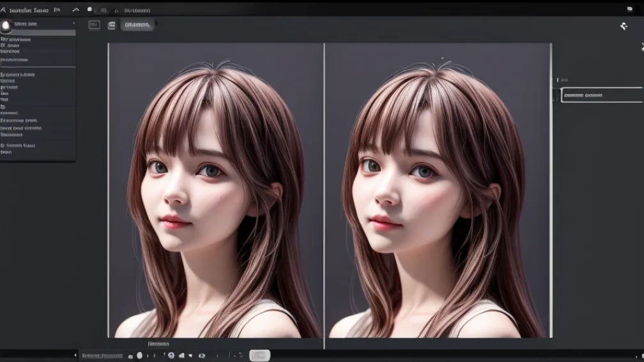The height and width of the screenshot is (362, 644).
Task: Click the outlined text field in right panel
Action: (601, 95)
